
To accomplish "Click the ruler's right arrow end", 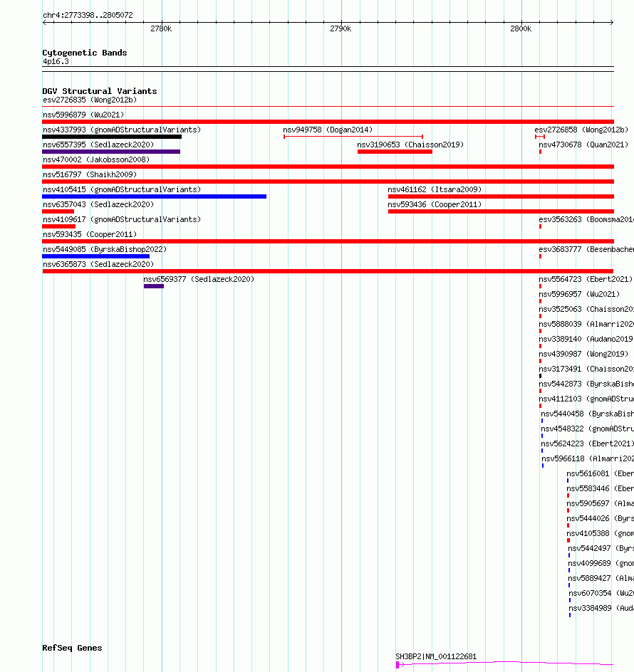I will click(612, 22).
